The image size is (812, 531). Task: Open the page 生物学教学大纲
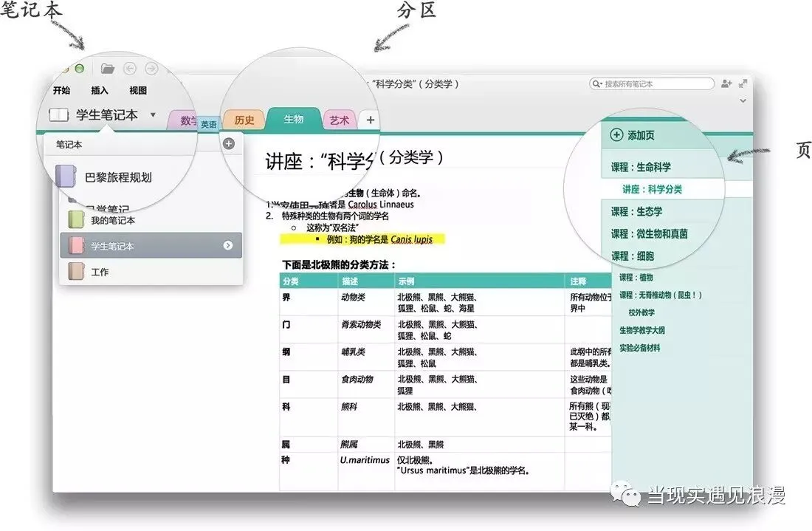pos(642,330)
